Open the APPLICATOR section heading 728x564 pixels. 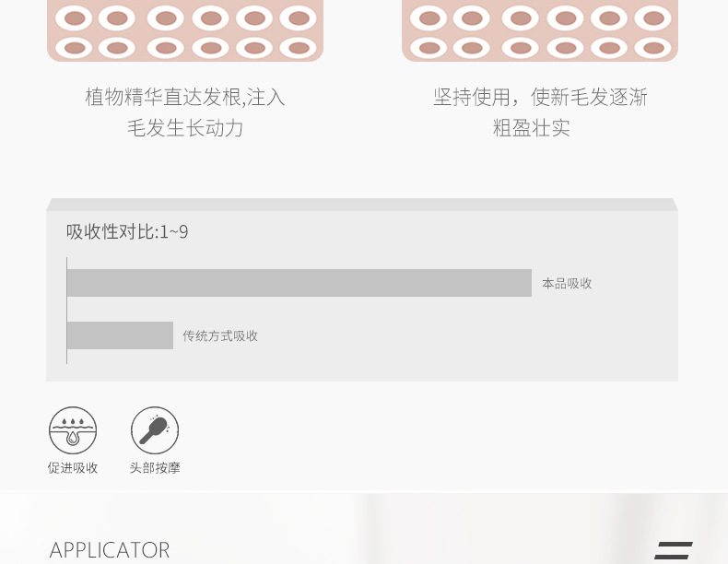click(x=110, y=550)
